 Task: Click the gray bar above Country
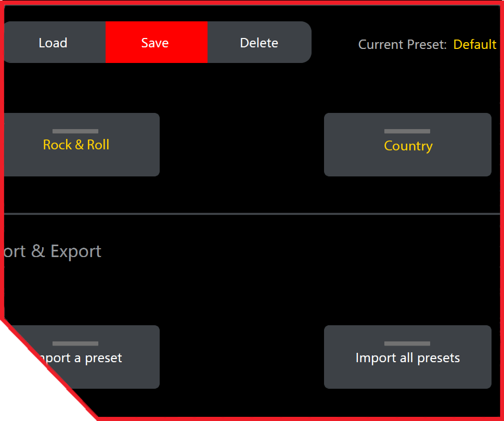click(407, 131)
